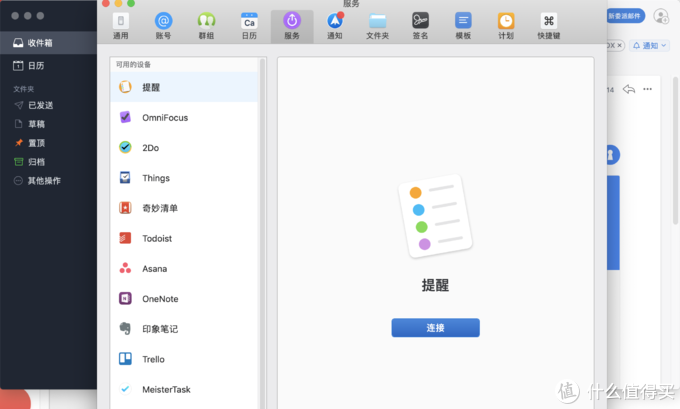Open the 文件夹 folders preferences tab
This screenshot has height=409, width=680.
coord(377,26)
